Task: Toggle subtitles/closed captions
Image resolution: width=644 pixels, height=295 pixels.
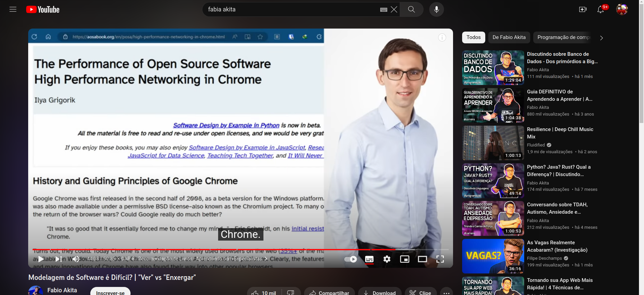Action: [369, 259]
